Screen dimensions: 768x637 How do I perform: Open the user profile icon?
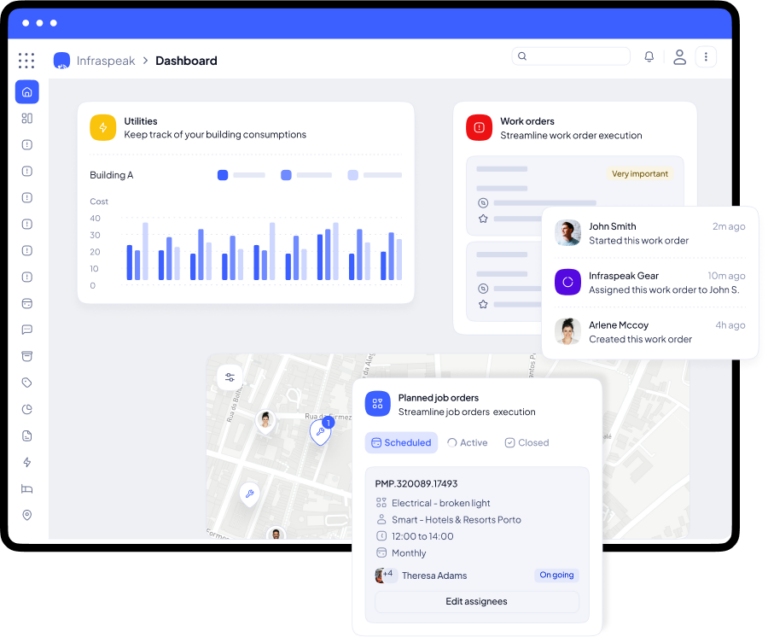tap(679, 57)
